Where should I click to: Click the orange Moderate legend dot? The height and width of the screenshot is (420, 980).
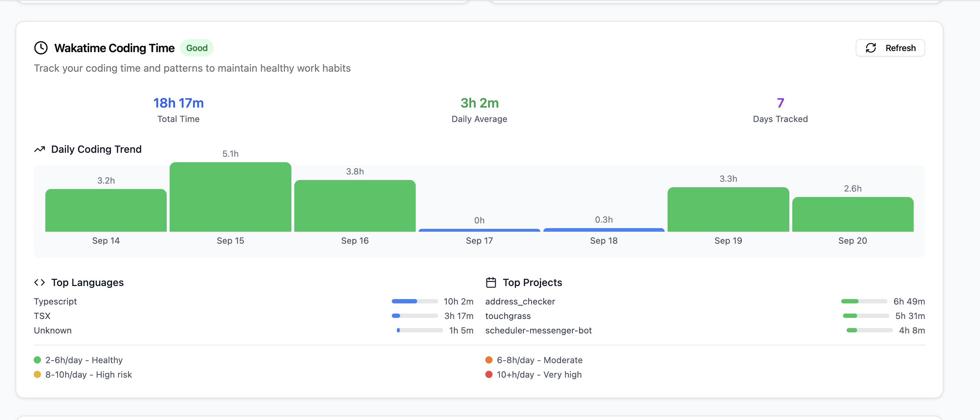[489, 360]
